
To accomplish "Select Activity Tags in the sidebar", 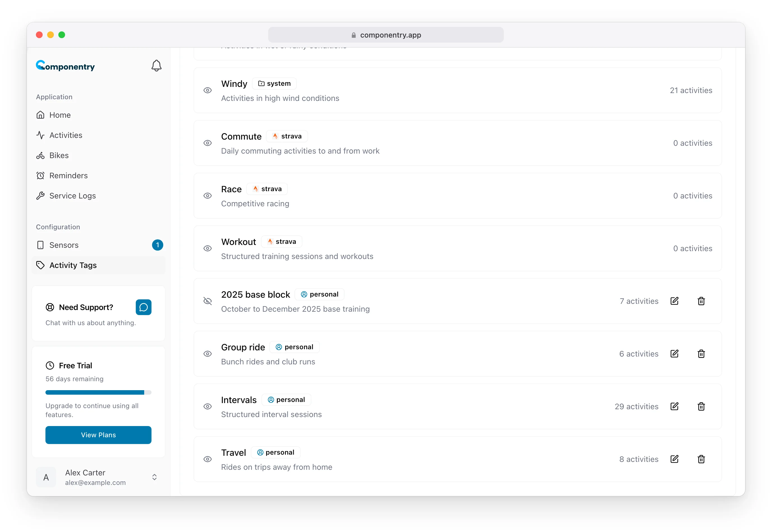I will tap(98, 265).
